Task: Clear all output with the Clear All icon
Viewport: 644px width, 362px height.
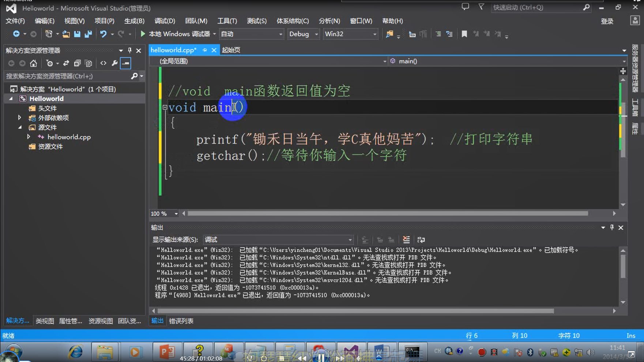Action: [x=406, y=240]
